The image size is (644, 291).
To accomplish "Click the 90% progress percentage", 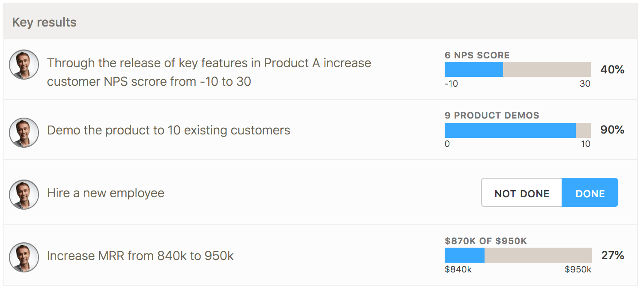I will [613, 130].
